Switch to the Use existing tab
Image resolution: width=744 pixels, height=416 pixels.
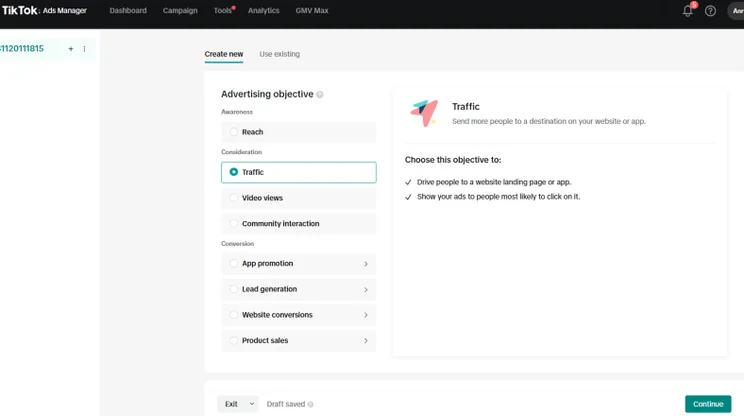[x=279, y=54]
